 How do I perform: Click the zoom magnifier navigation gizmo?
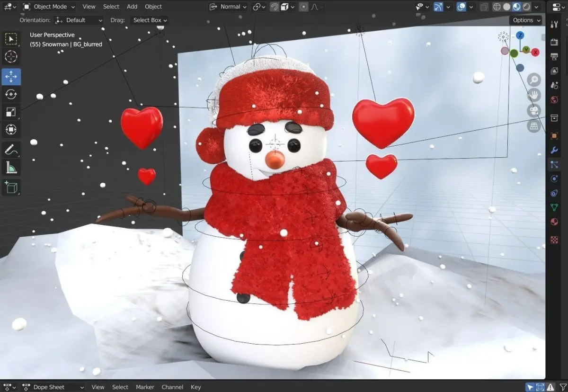[x=534, y=80]
